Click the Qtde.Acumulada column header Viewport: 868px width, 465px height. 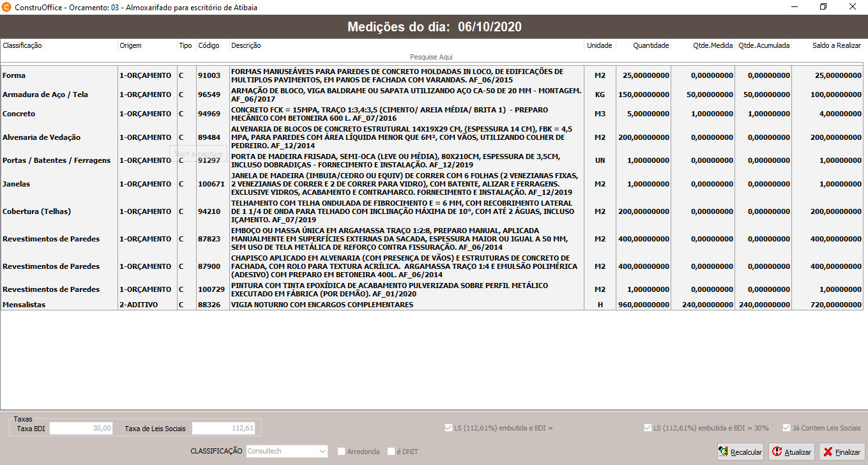[x=764, y=45]
